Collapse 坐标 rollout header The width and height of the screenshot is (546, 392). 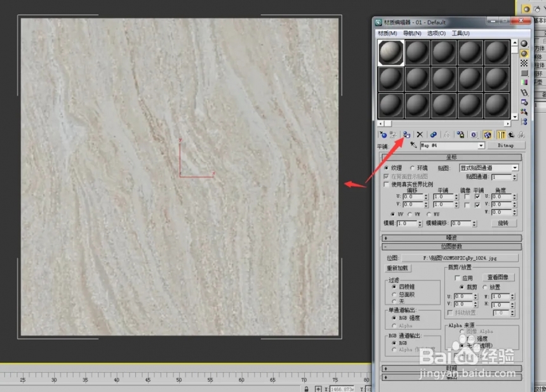click(x=451, y=157)
